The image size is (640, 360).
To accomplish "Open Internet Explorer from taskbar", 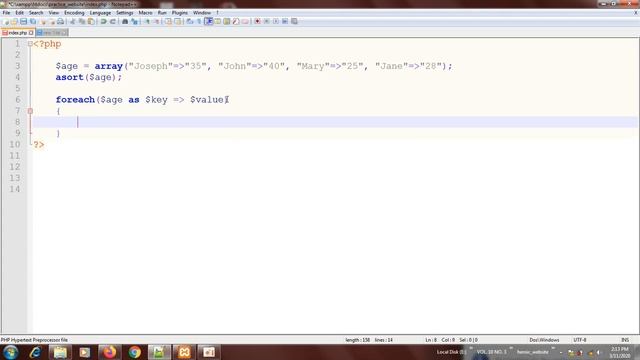I will 36,352.
